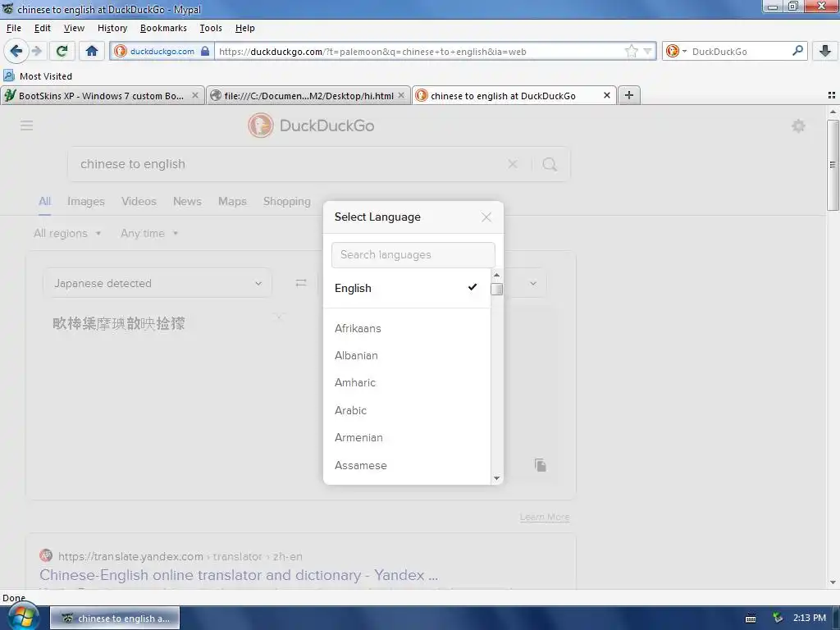
Task: Swap source and target languages
Action: 301,283
